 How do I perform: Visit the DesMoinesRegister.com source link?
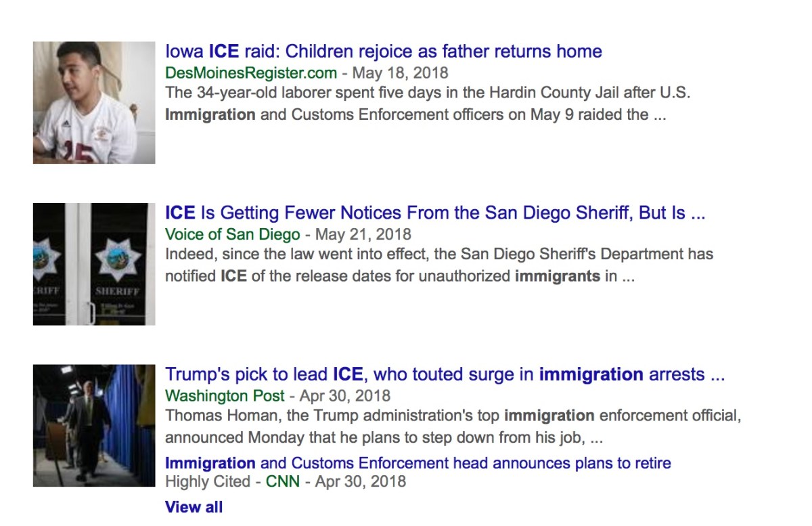pos(250,72)
